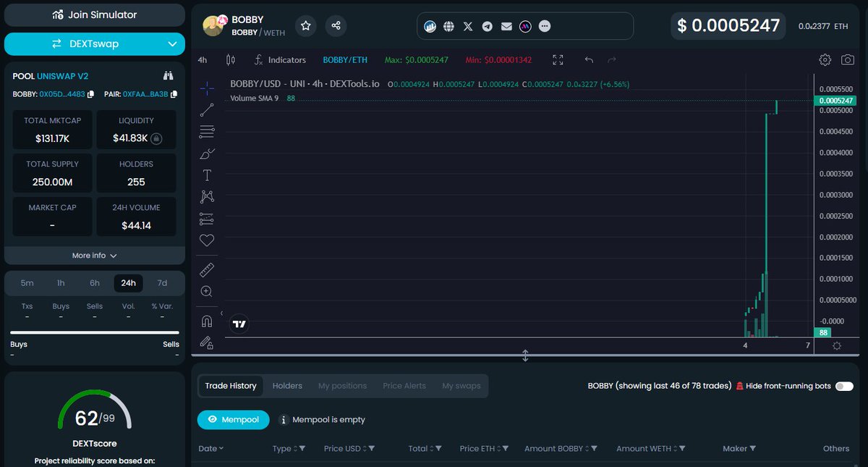
Task: Select the Fibonacci retracement tool
Action: 207,132
